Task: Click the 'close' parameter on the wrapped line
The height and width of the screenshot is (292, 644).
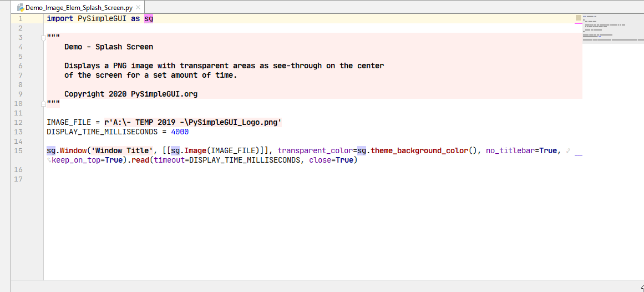Action: [320, 160]
